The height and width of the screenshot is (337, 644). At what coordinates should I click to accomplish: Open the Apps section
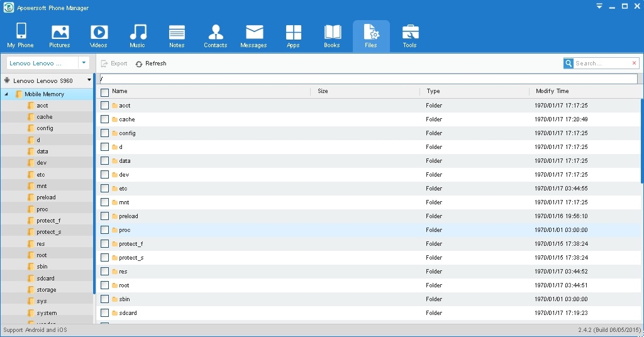pos(293,36)
